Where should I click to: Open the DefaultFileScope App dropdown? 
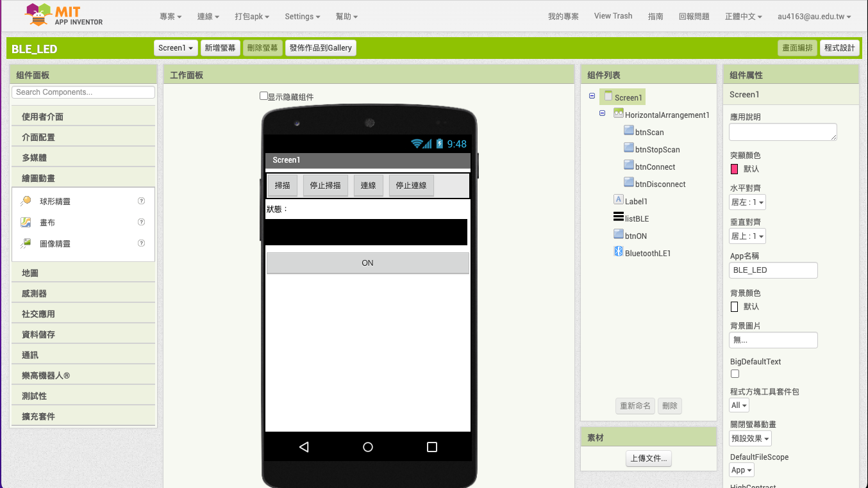pos(742,470)
